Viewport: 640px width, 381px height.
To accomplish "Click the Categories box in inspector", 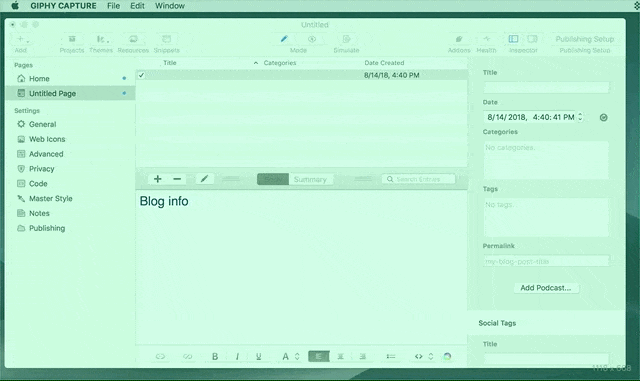I will coord(546,160).
